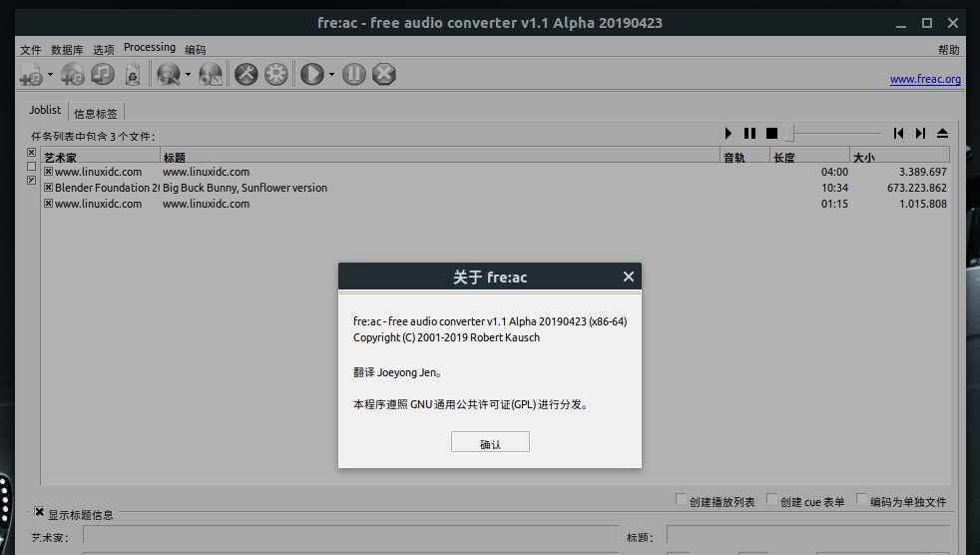The height and width of the screenshot is (555, 980).
Task: Uncheck the Blender Foundation track checkbox
Action: pyautogui.click(x=48, y=187)
